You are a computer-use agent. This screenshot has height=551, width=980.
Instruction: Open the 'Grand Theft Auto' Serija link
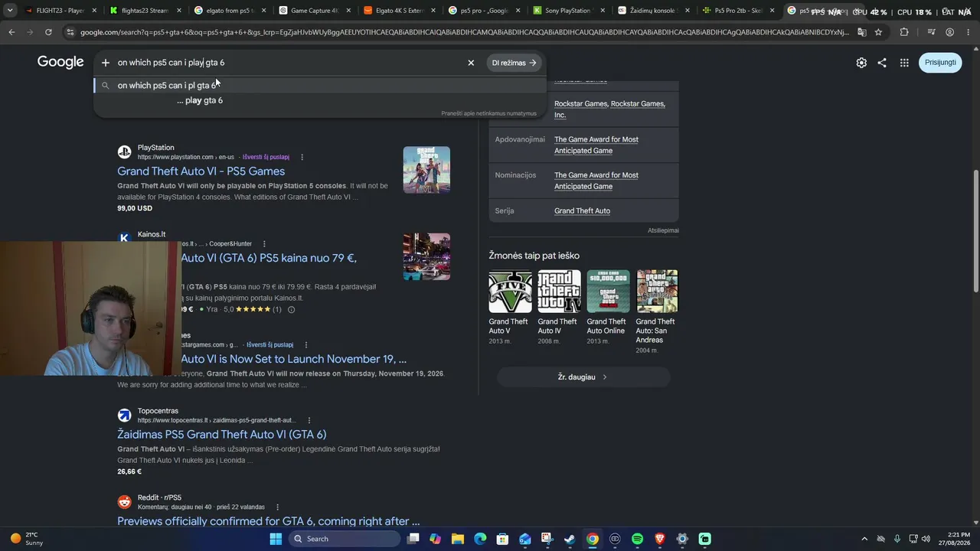click(x=582, y=210)
